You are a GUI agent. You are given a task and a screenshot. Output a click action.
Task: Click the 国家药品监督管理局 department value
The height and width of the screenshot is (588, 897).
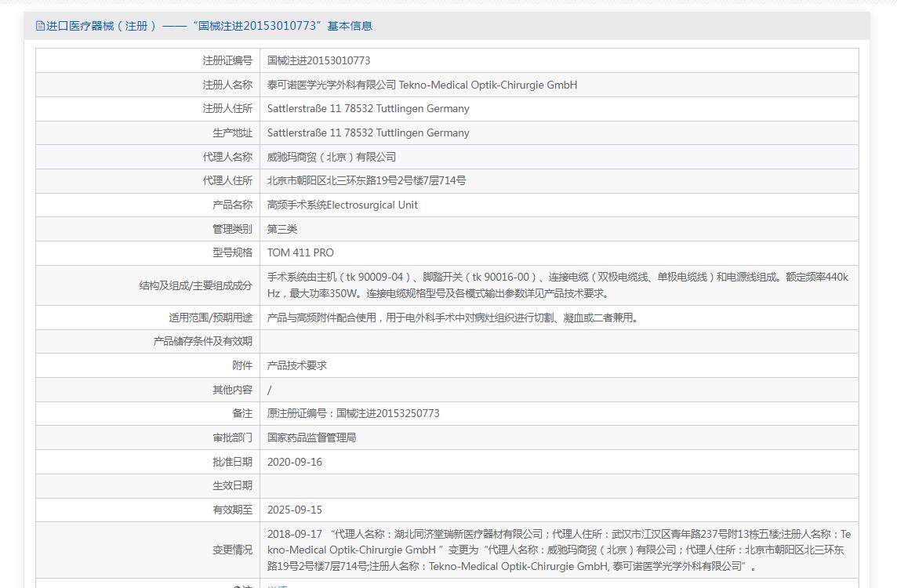(312, 437)
